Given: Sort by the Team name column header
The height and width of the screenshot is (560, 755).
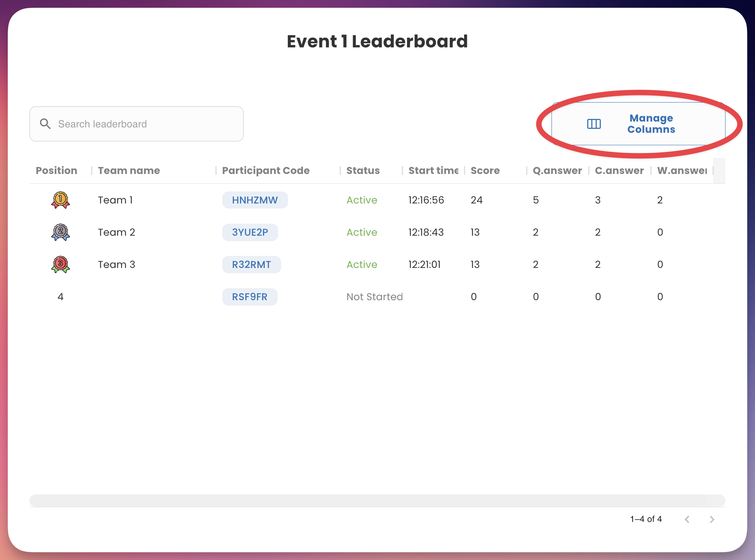Looking at the screenshot, I should tap(129, 170).
